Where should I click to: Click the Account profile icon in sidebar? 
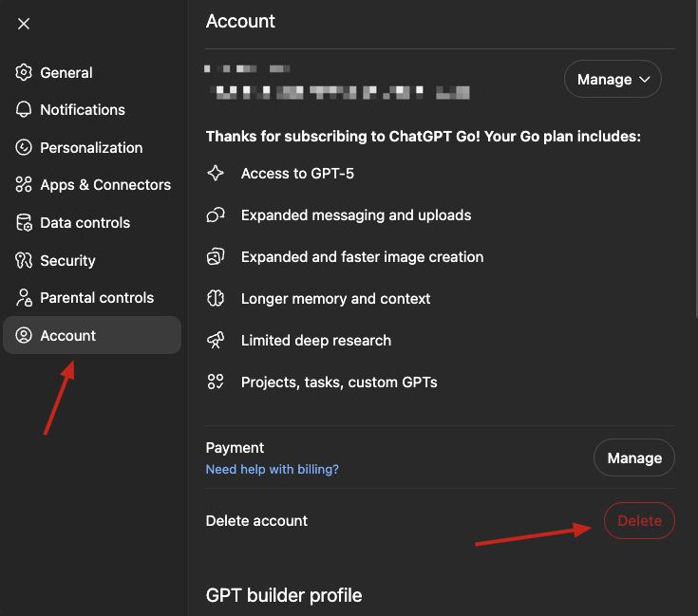24,335
